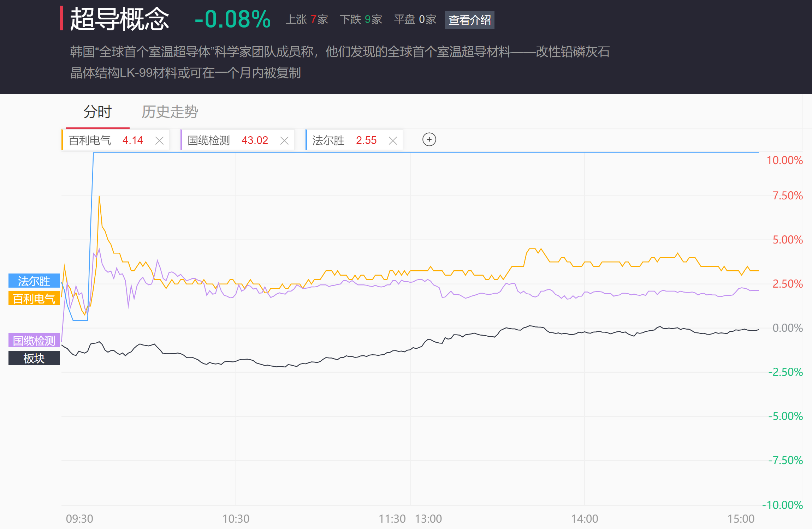This screenshot has height=529, width=812.
Task: Click the 国缆检测 43.02 stock chip
Action: pyautogui.click(x=228, y=140)
